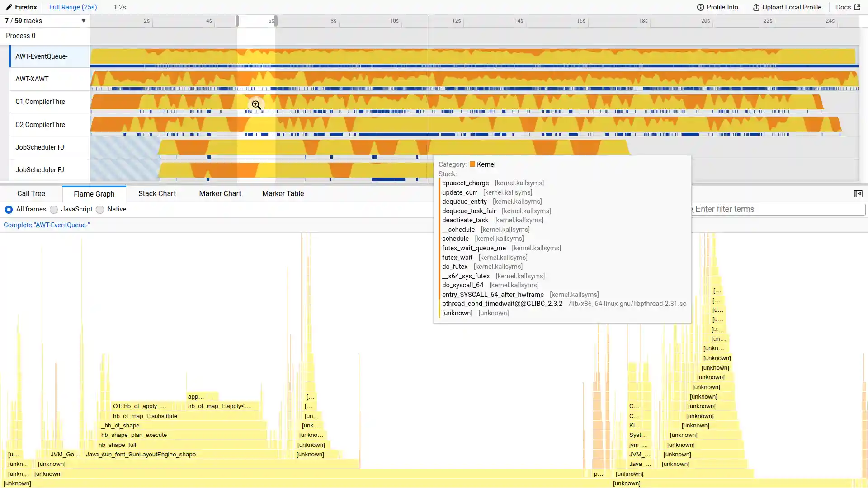The height and width of the screenshot is (488, 868).
Task: Switch to the Stack Chart tab
Action: pos(156,193)
